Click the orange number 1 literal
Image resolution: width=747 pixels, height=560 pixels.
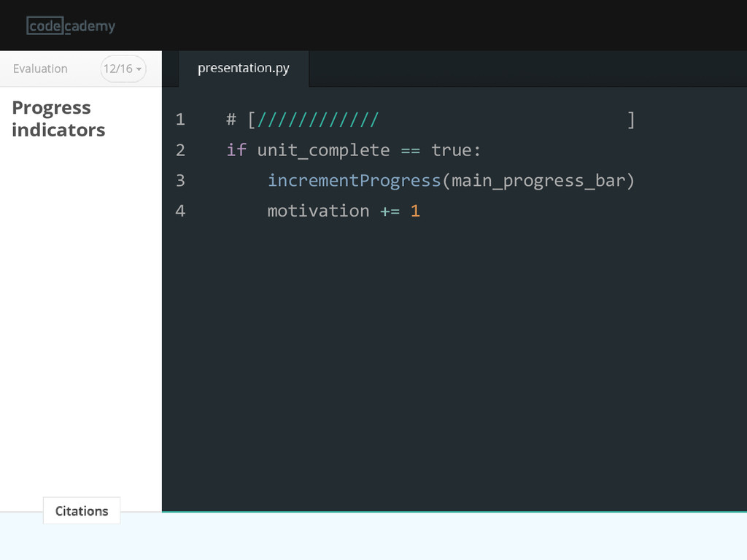(415, 211)
